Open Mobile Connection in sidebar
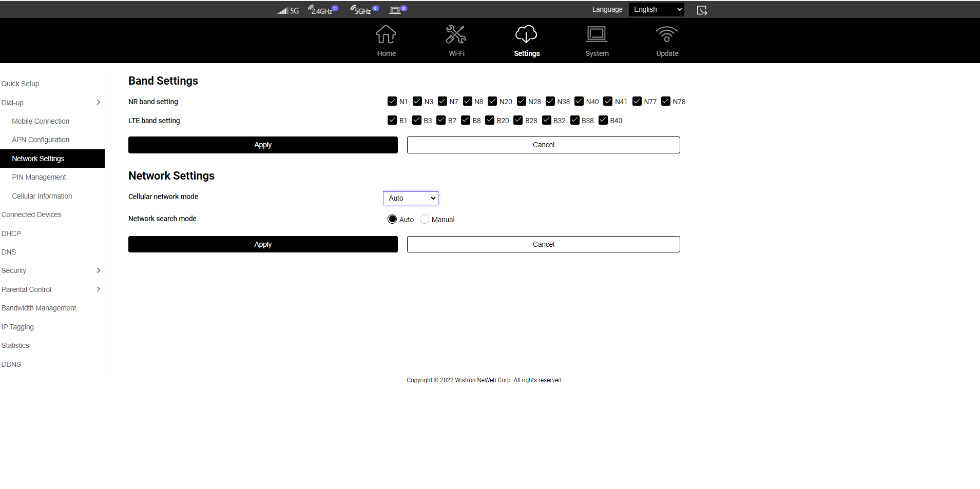 (41, 121)
